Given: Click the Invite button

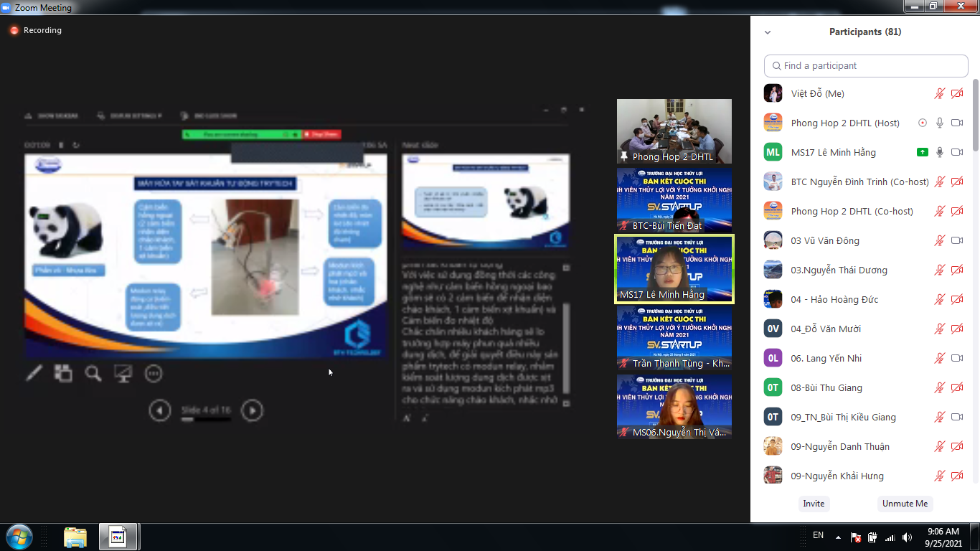Looking at the screenshot, I should point(814,504).
